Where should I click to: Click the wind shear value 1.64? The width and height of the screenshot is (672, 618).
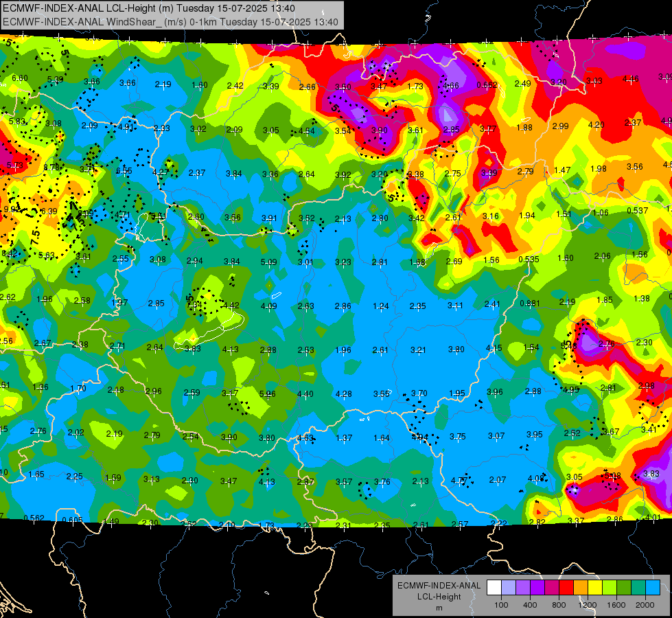(382, 437)
